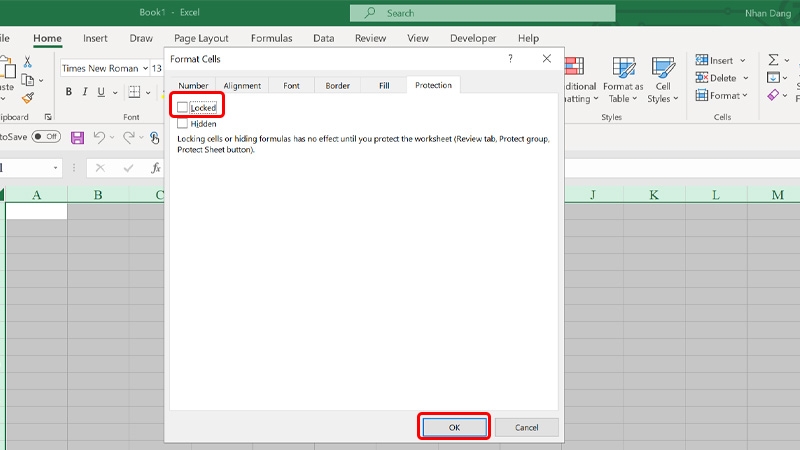This screenshot has width=800, height=450.
Task: Open the Review ribbon tab
Action: [x=370, y=38]
